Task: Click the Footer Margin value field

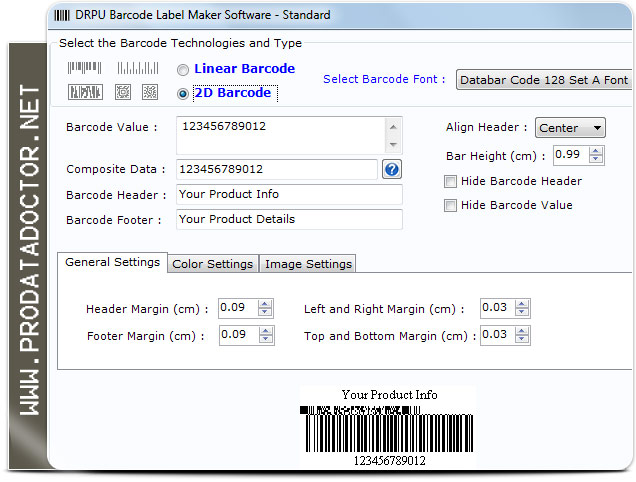Action: point(239,335)
